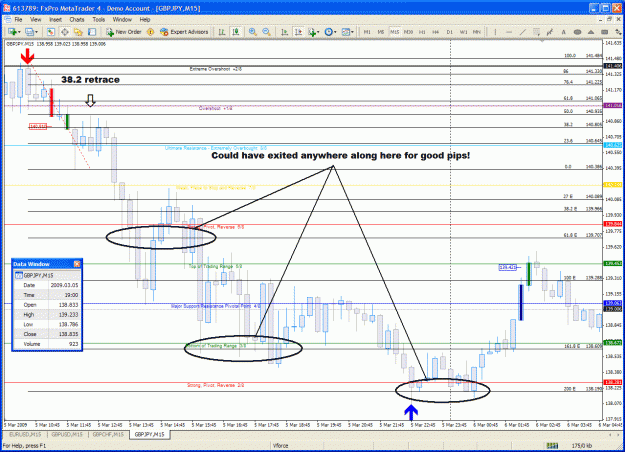Toggle chart auto scroll

click(284, 32)
